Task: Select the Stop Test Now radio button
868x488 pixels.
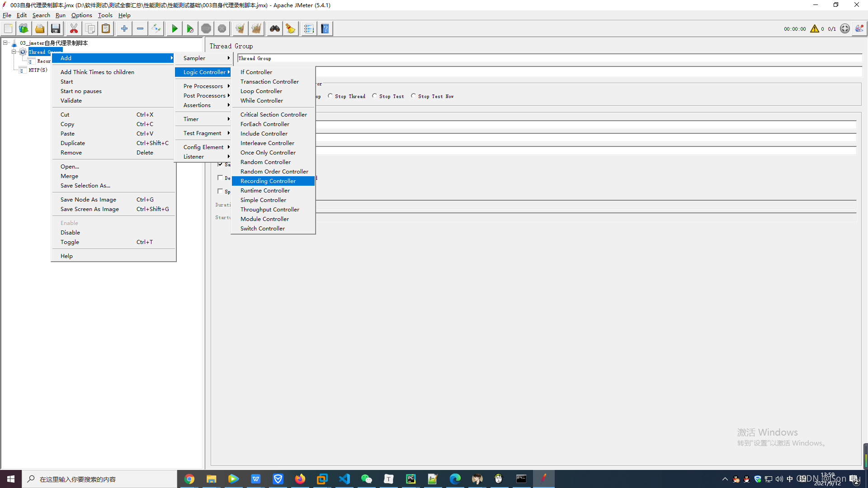Action: (x=414, y=96)
